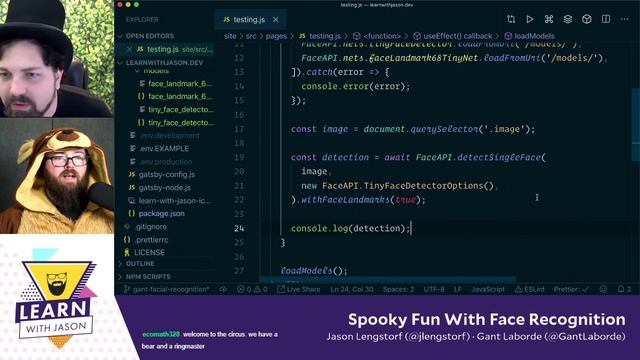
Task: Click the command key icon in editor toolbar
Action: 549,19
